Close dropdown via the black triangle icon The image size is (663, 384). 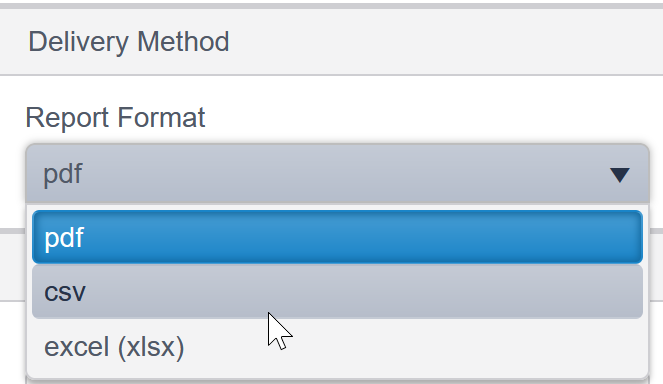(x=620, y=175)
